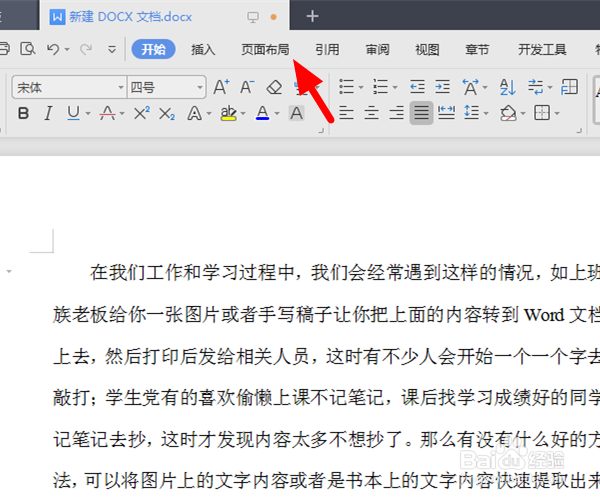This screenshot has width=600, height=500.
Task: Align text left
Action: tap(346, 113)
